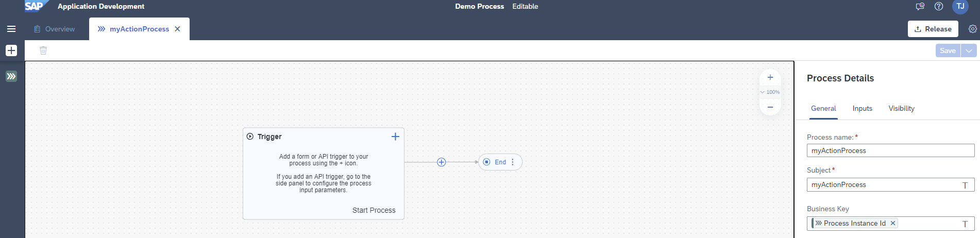This screenshot has width=980, height=238.
Task: Select the process artifact icon in sidebar
Action: (x=11, y=76)
